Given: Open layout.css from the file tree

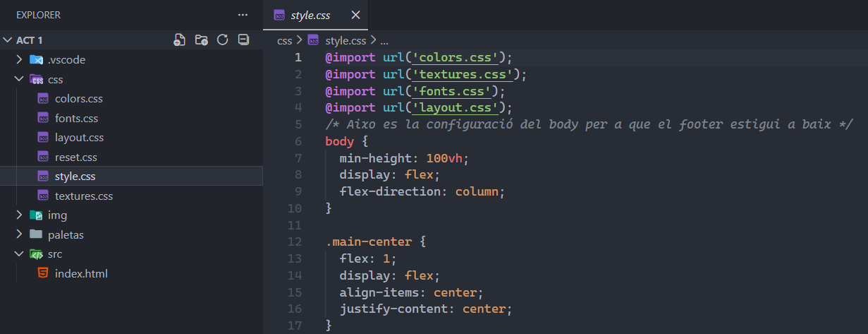Looking at the screenshot, I should click(79, 138).
